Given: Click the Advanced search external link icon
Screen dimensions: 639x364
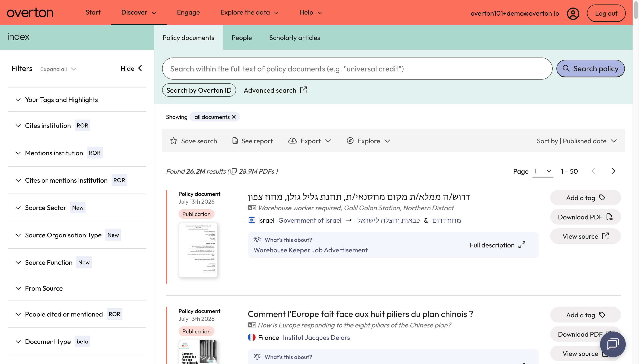Looking at the screenshot, I should point(303,90).
